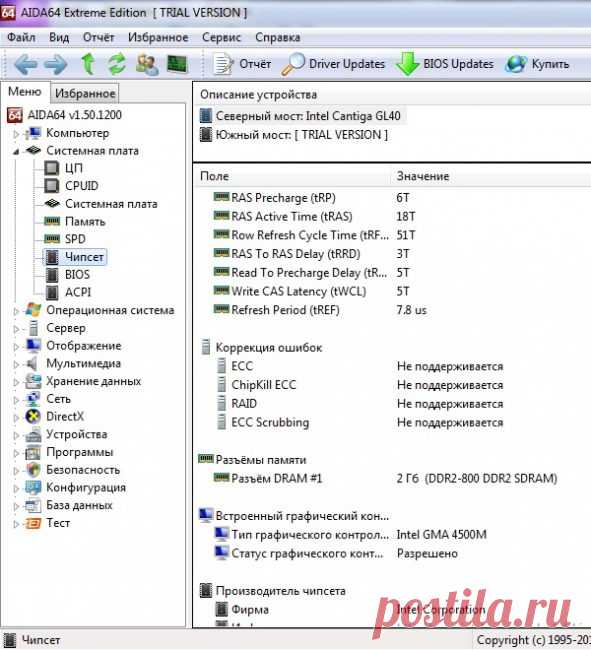Collapse the Системная плата tree node
591x650 pixels.
coord(16,151)
